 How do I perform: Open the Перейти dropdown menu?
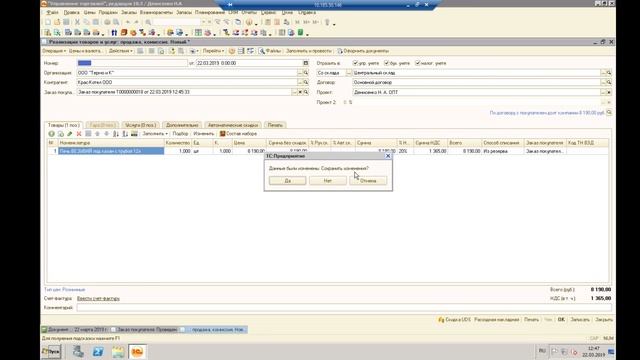[x=213, y=51]
